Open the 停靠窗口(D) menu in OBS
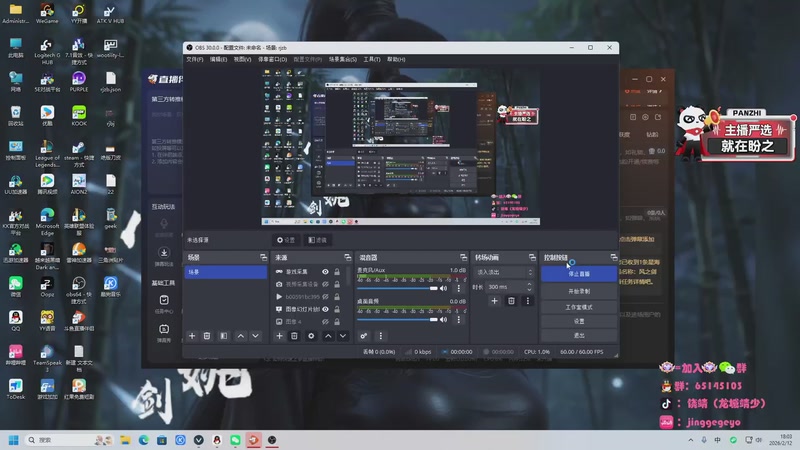The image size is (800, 450). pos(272,59)
